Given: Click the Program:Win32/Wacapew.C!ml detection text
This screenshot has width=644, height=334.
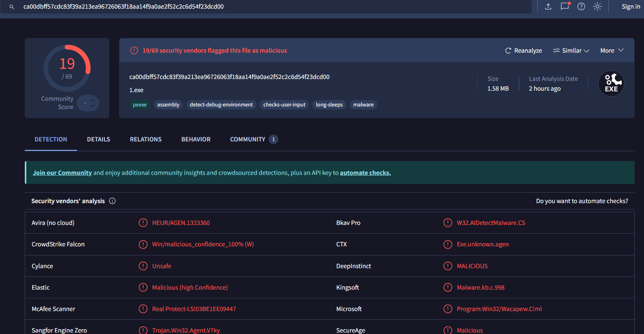Looking at the screenshot, I should tap(499, 309).
